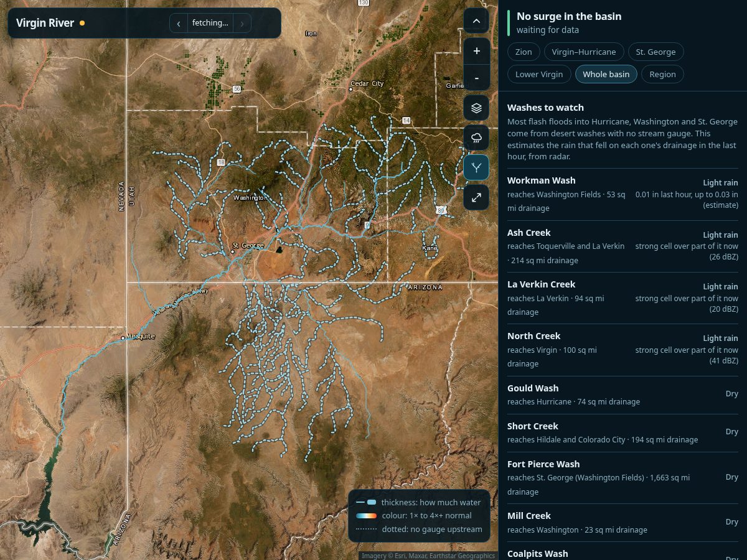The image size is (747, 560).
Task: Click the Washington label on map
Action: 250,198
